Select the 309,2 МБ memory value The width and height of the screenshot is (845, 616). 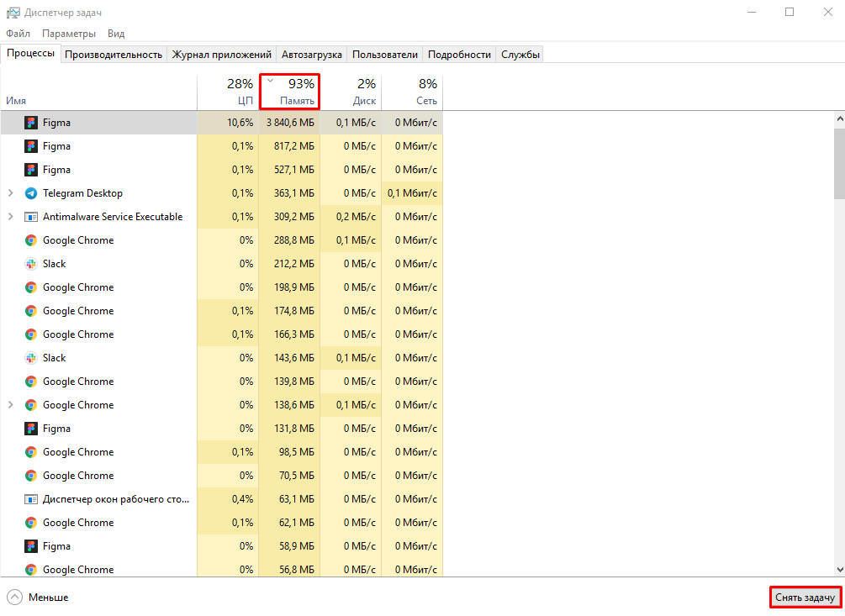point(293,217)
